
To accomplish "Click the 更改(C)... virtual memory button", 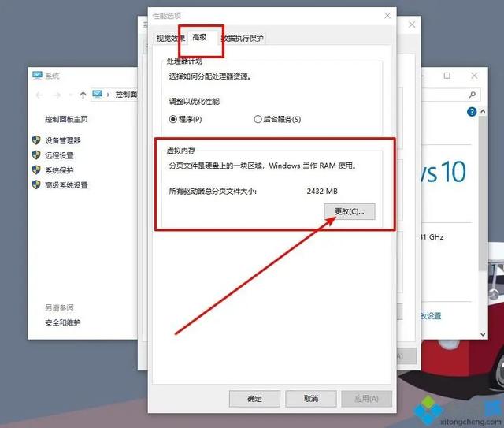I will pyautogui.click(x=350, y=211).
